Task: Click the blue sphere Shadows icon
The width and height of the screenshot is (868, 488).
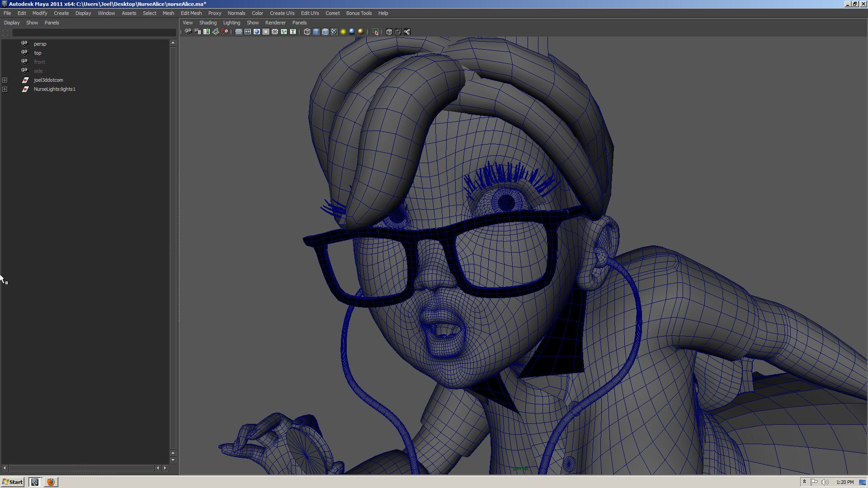Action: 352,32
